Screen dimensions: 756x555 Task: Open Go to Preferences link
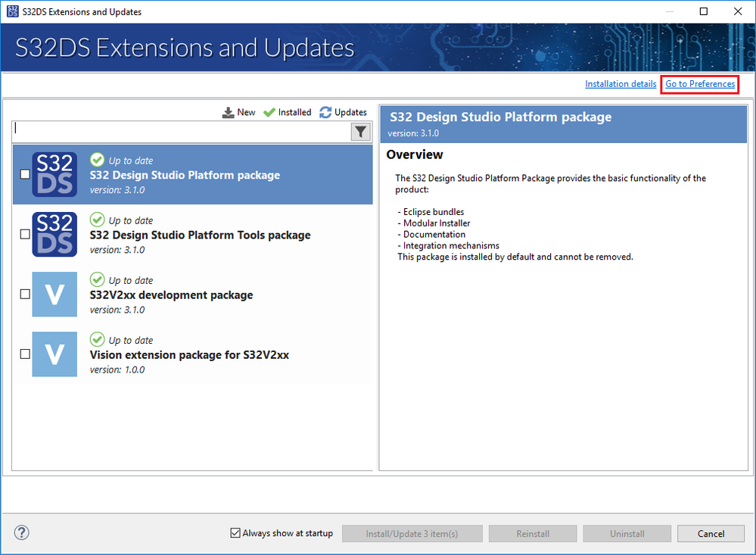[700, 84]
